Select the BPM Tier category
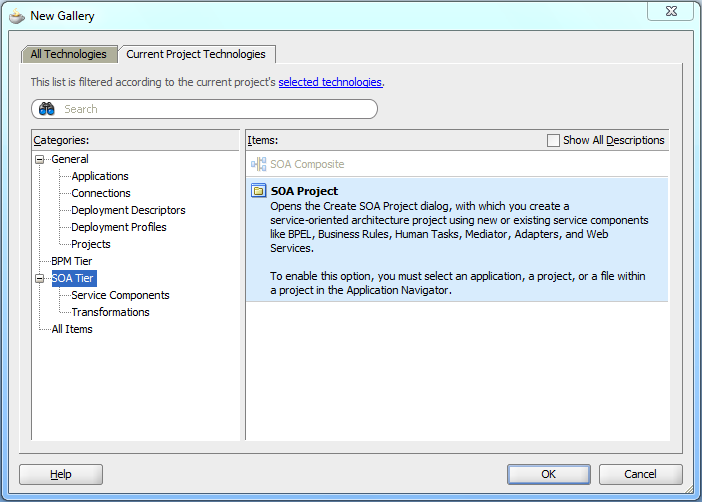This screenshot has width=702, height=502. click(x=72, y=261)
